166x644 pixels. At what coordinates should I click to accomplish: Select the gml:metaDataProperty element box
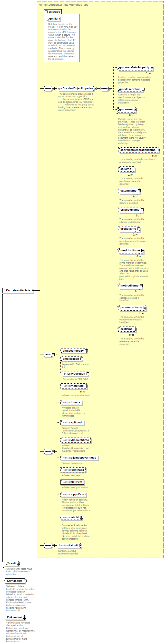[135, 68]
